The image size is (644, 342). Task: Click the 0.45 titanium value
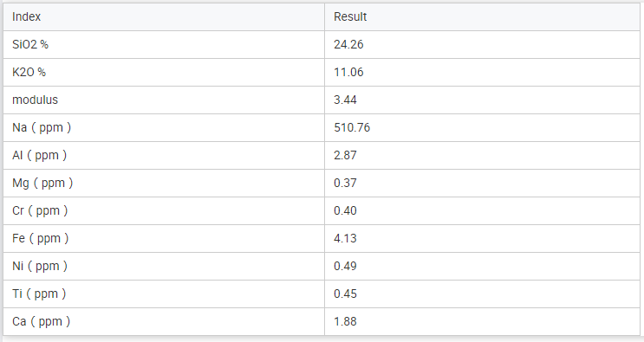345,294
